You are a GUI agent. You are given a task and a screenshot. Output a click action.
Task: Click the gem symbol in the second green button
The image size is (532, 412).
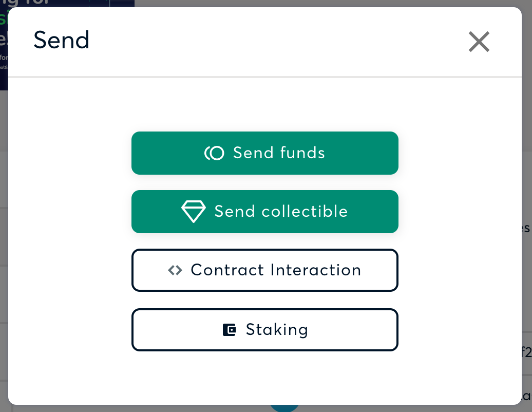194,211
